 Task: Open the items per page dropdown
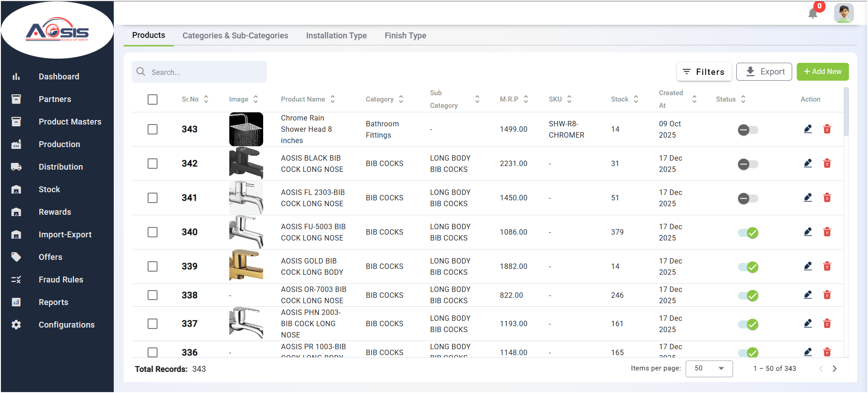click(x=709, y=369)
